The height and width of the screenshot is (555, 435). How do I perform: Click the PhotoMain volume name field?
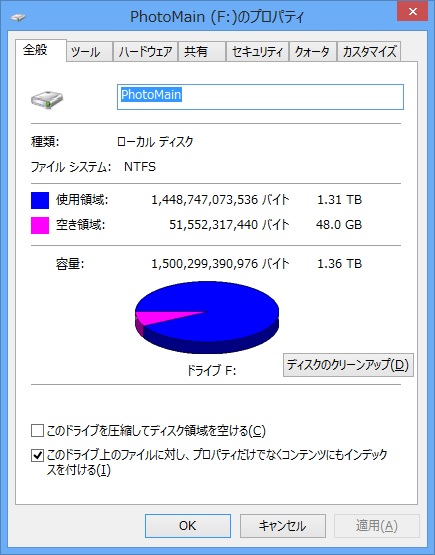pyautogui.click(x=260, y=97)
